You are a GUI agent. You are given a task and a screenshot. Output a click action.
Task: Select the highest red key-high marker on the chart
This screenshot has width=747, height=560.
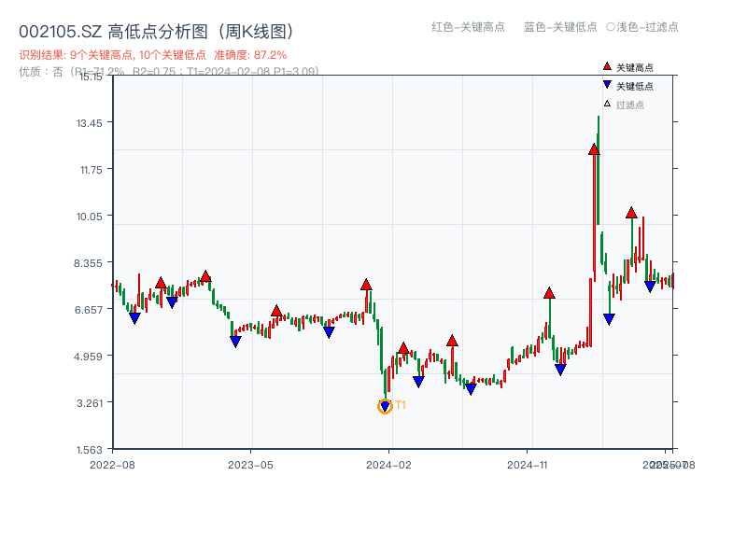pyautogui.click(x=594, y=149)
